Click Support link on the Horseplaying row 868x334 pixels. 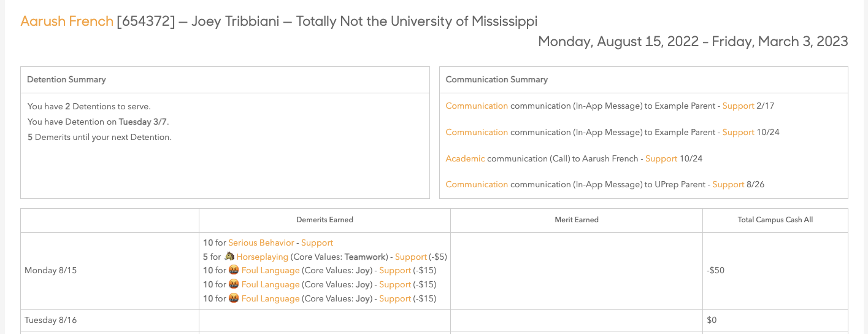tap(410, 257)
